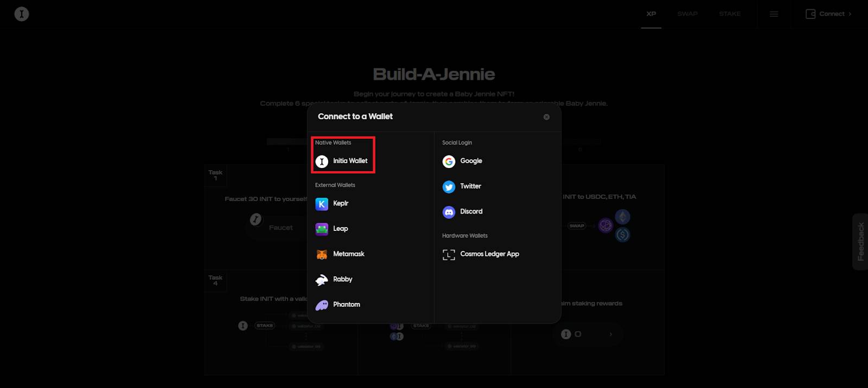Click the "Connect to a Wallet" title
The height and width of the screenshot is (388, 868).
coord(355,117)
